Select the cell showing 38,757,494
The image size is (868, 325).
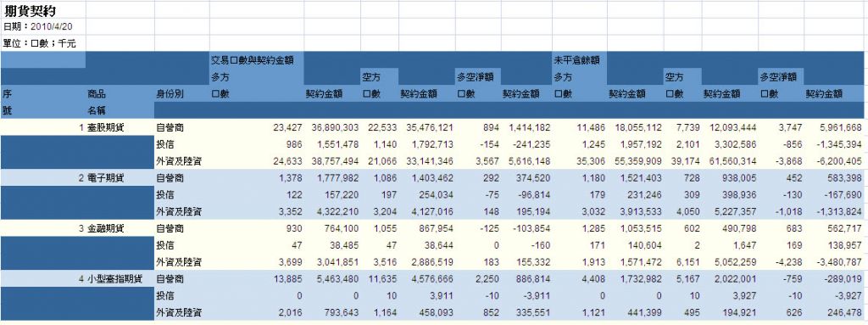[335, 161]
